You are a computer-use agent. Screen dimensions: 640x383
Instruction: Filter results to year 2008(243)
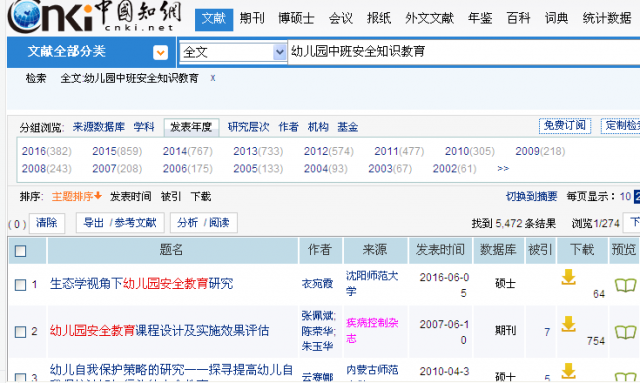pyautogui.click(x=47, y=168)
